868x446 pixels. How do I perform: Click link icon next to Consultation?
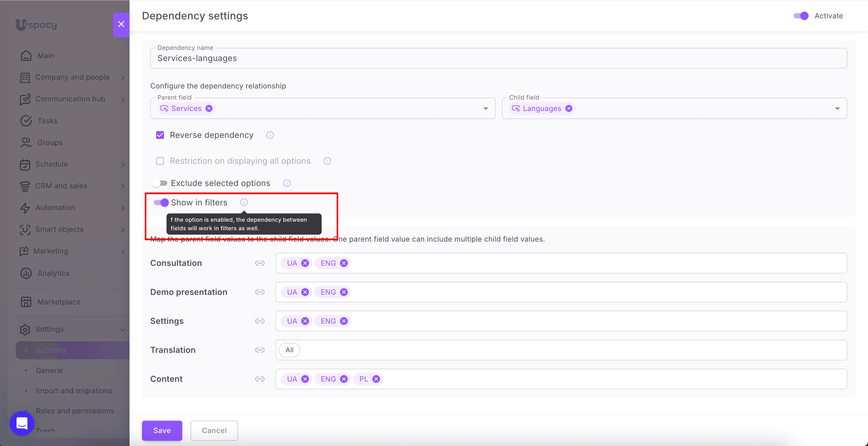[259, 263]
